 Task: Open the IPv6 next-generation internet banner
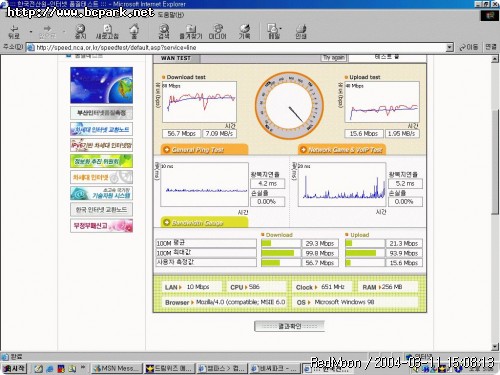click(101, 145)
